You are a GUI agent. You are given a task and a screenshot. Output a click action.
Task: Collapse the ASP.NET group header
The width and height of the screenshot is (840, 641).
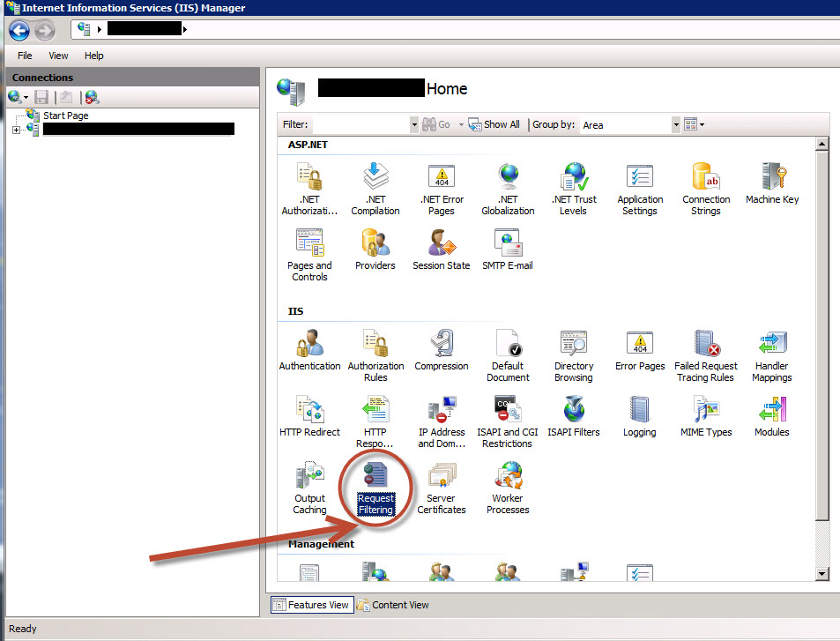308,145
